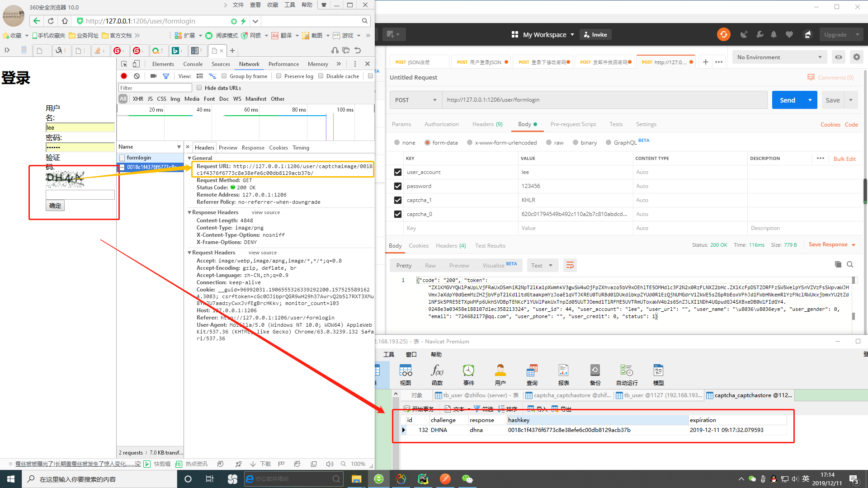Search the Postman response body
The height and width of the screenshot is (488, 868).
[850, 264]
